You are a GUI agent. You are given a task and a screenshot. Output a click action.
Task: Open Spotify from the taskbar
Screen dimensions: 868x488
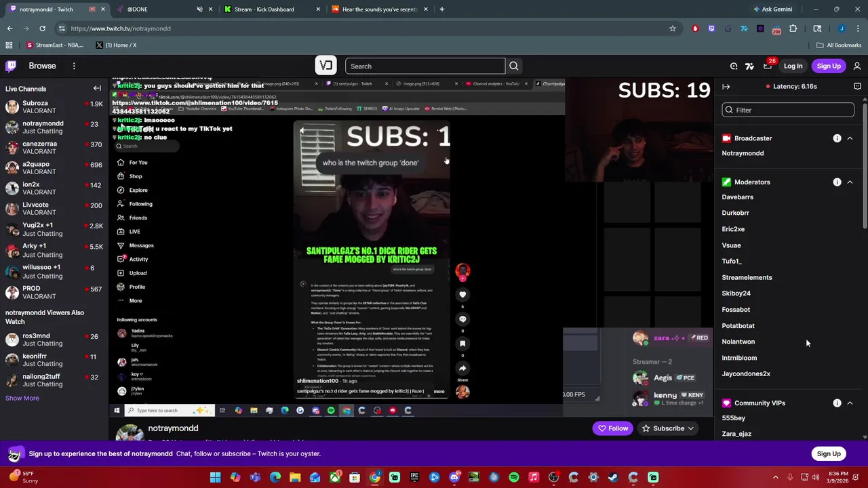(x=513, y=477)
